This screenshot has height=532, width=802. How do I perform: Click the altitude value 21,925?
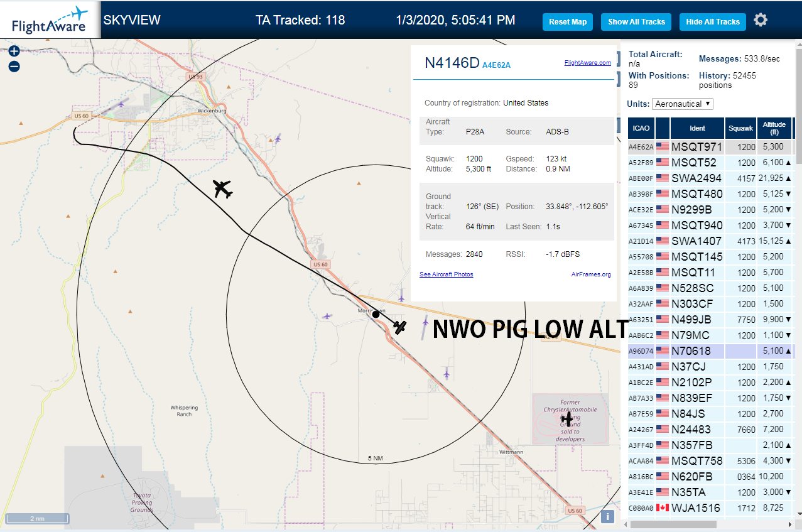770,178
